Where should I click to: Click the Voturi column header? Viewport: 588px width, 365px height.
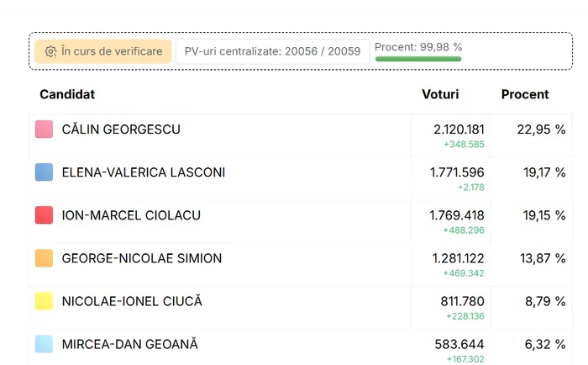click(x=440, y=94)
